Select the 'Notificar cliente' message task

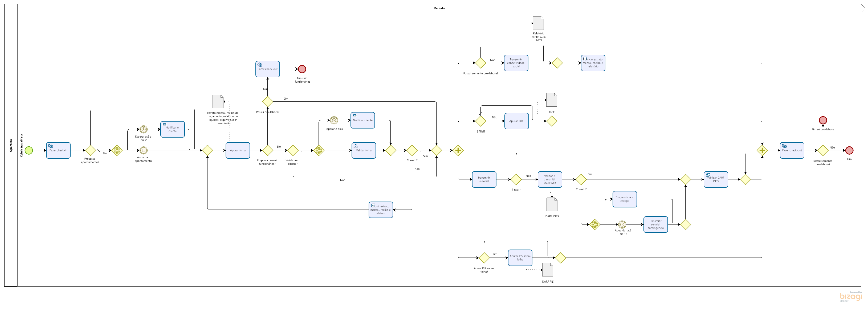tap(362, 121)
